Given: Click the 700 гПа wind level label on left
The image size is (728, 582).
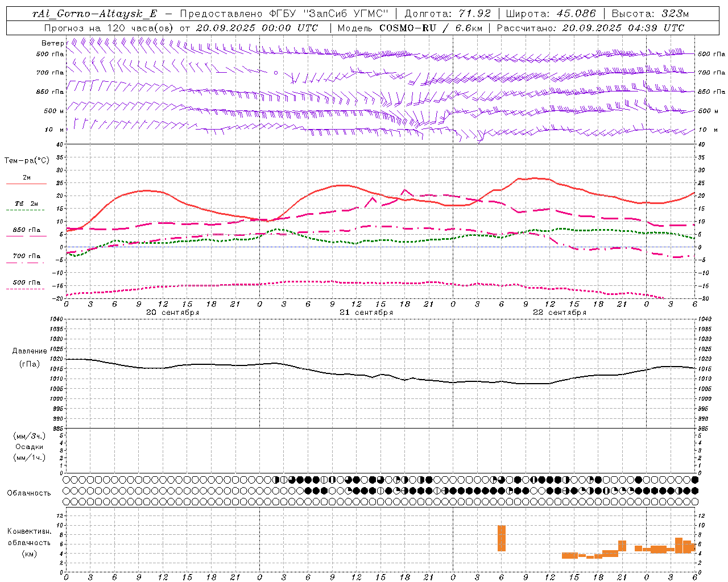Looking at the screenshot, I should [50, 73].
